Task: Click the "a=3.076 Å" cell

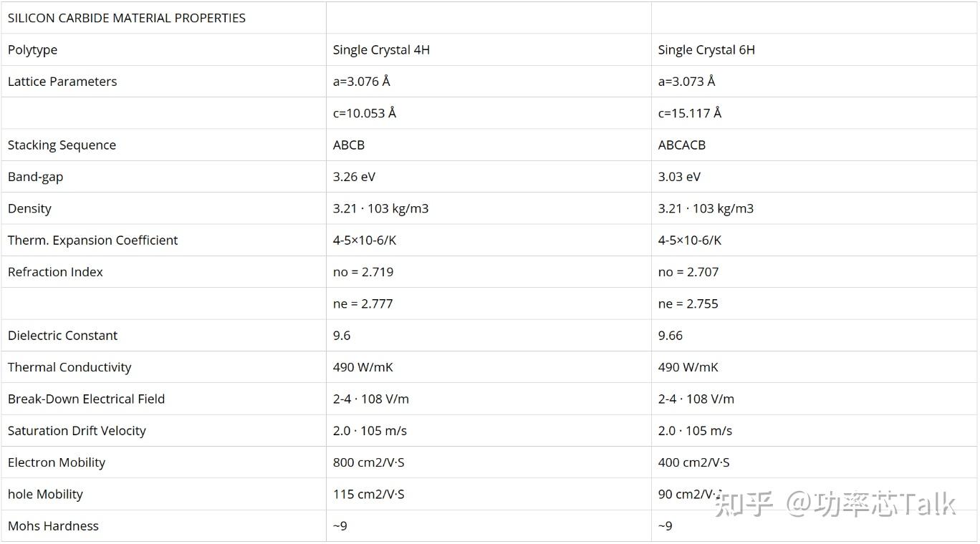Action: [362, 81]
